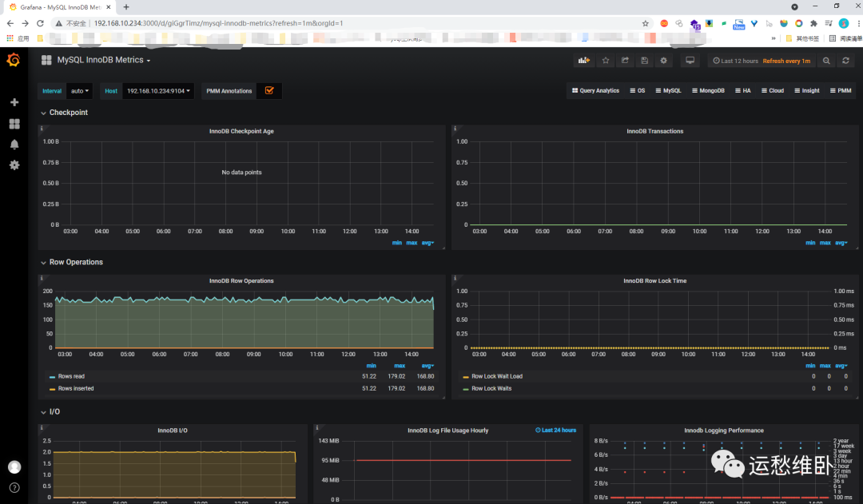Open the Insight dashboards menu
This screenshot has width=863, height=504.
pyautogui.click(x=807, y=91)
